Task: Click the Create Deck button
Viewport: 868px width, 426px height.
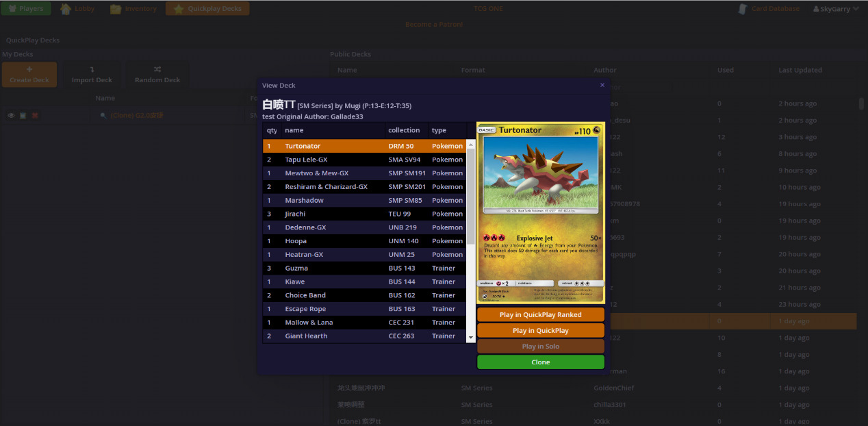Action: tap(29, 75)
